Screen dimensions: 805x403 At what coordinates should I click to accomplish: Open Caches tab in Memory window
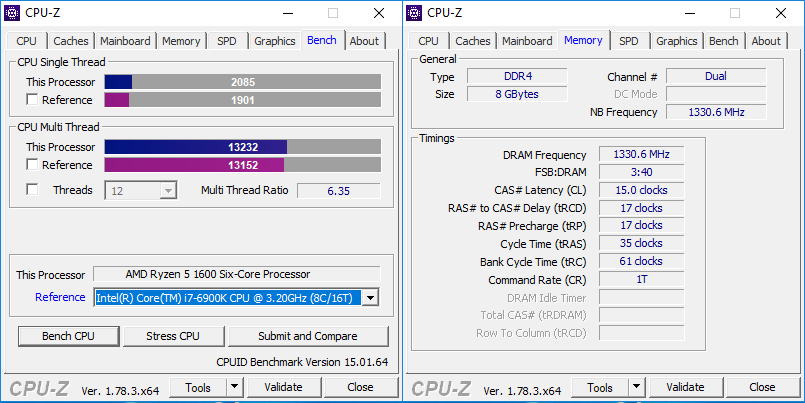(473, 41)
